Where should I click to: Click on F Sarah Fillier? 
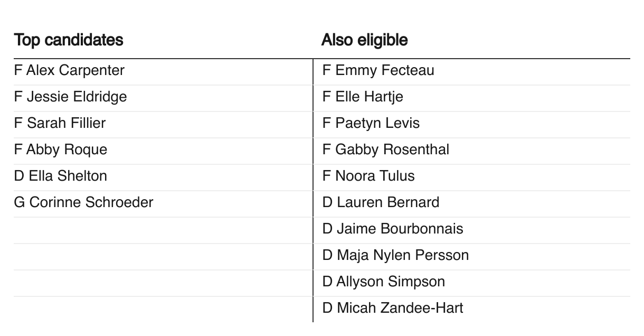[x=60, y=123]
